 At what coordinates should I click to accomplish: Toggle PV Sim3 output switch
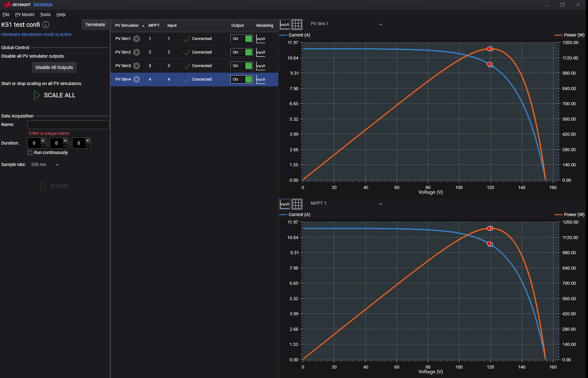point(242,66)
